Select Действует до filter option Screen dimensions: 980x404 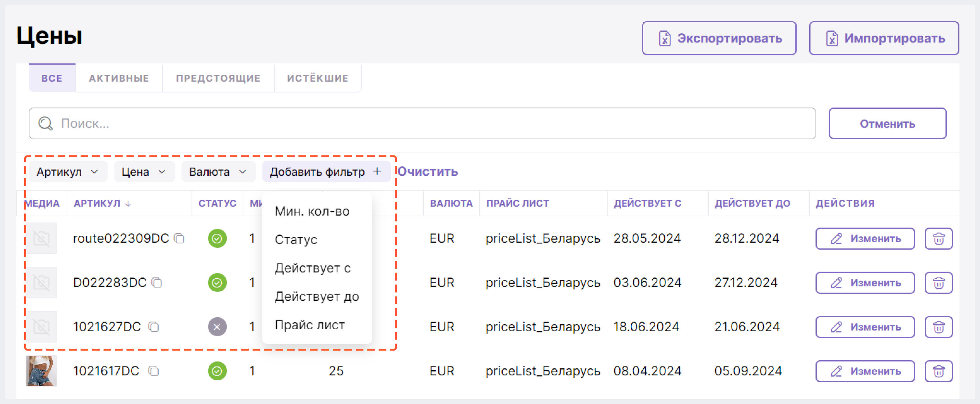click(x=317, y=297)
